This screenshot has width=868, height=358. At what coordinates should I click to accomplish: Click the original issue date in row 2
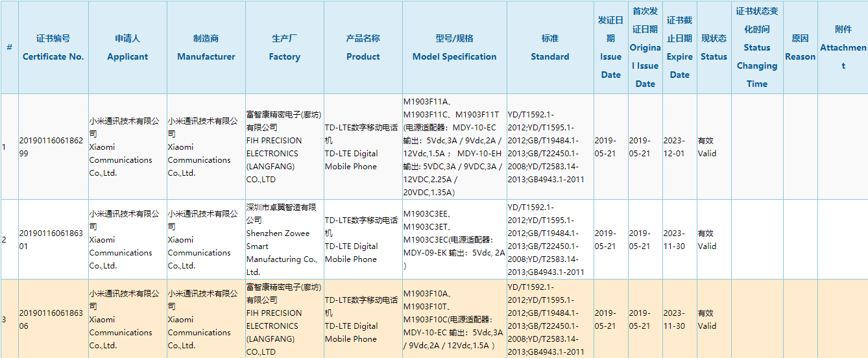click(x=640, y=239)
